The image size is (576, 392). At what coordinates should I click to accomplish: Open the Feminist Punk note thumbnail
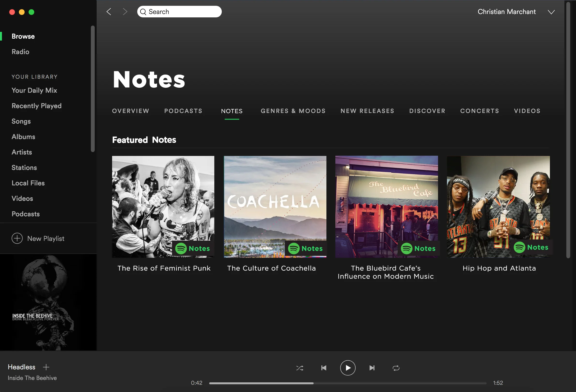click(x=163, y=207)
